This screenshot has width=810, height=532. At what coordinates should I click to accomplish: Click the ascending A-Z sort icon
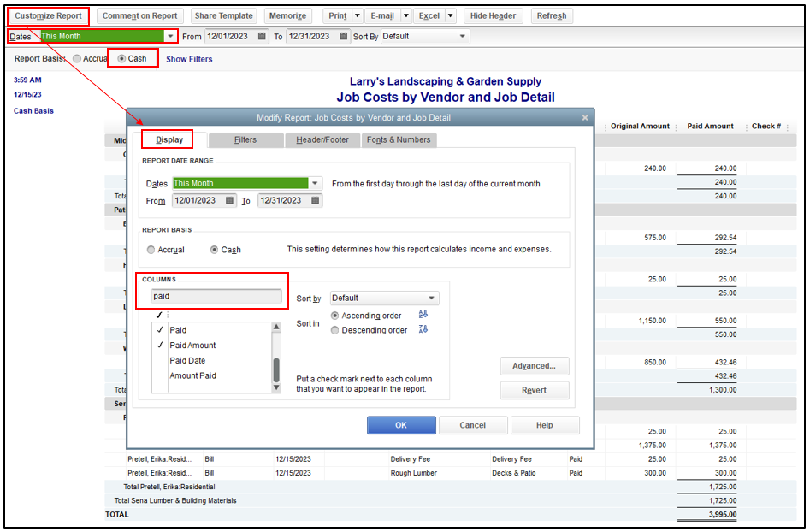pyautogui.click(x=423, y=315)
